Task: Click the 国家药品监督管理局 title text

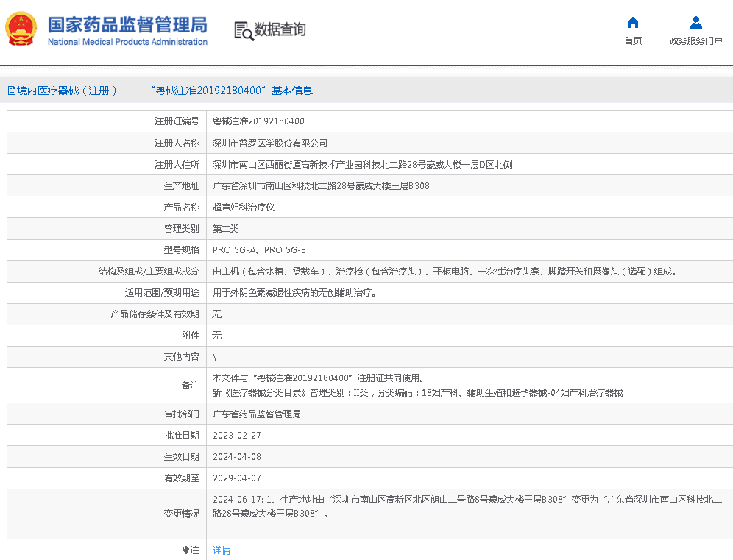Action: 127,24
